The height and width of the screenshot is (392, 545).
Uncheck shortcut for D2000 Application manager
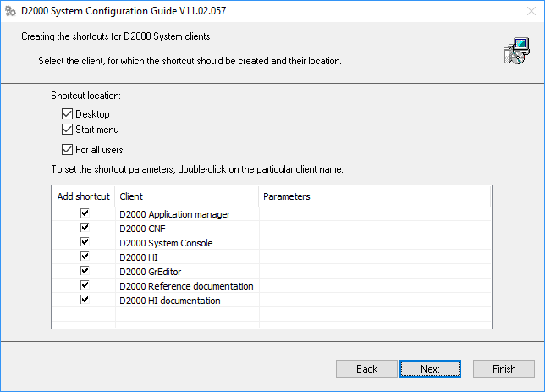pos(85,214)
